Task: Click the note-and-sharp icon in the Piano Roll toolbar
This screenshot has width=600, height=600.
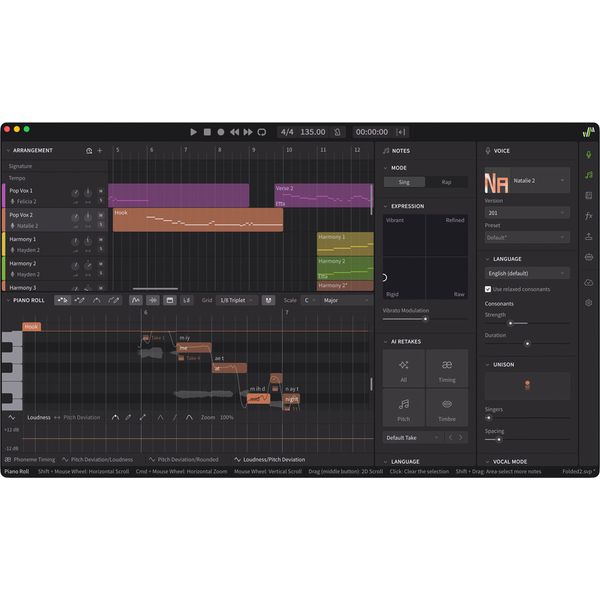Action: (186, 300)
